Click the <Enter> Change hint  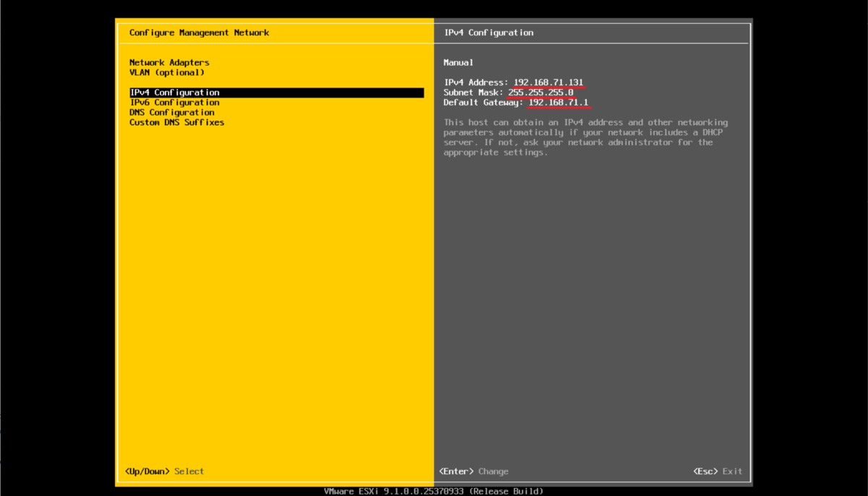474,471
